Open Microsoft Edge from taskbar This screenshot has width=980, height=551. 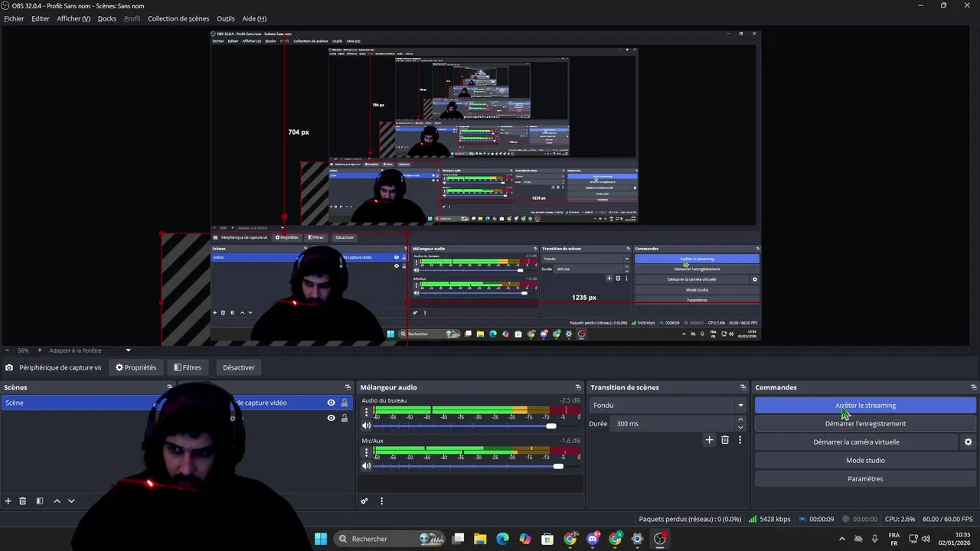tap(502, 539)
